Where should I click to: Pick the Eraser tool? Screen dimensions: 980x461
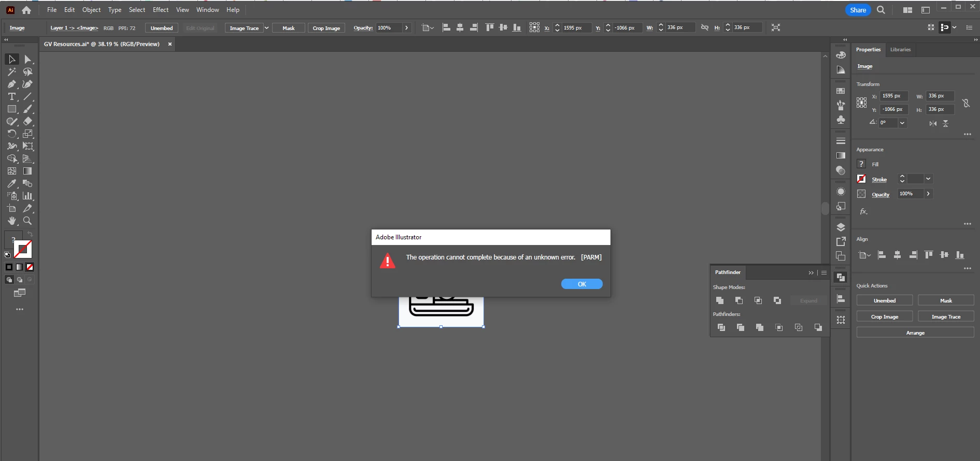point(28,121)
